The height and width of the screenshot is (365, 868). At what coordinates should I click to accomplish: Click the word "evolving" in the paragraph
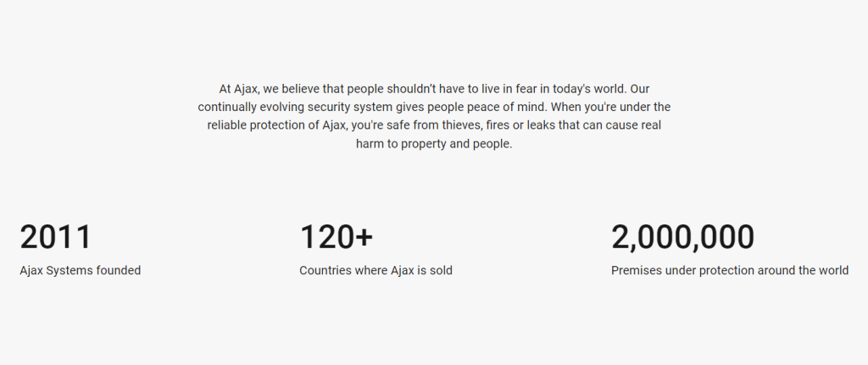[283, 107]
